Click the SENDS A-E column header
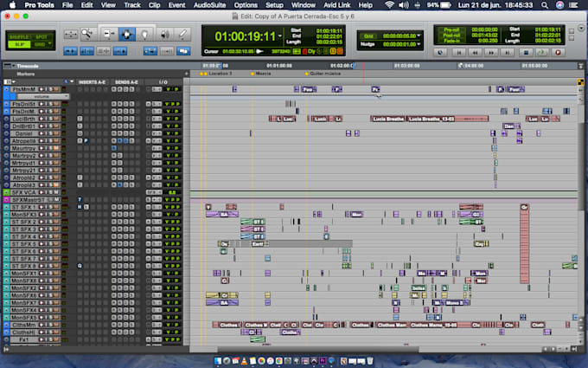 coord(127,82)
